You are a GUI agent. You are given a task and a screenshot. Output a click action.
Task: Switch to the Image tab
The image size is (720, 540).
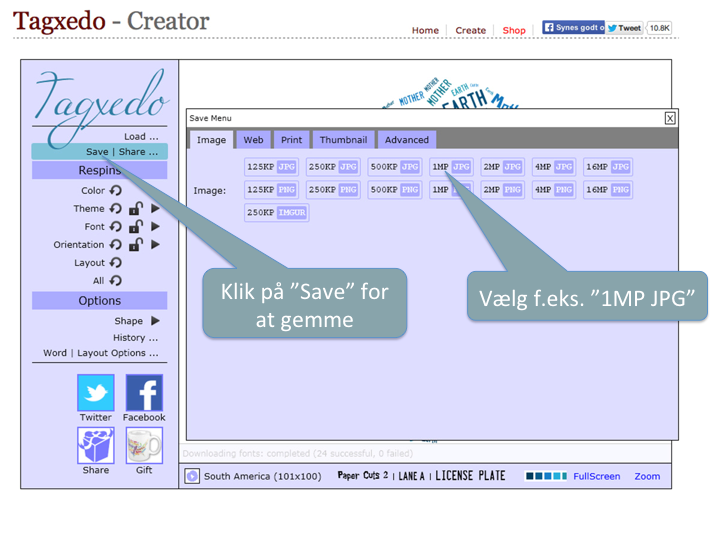[x=211, y=140]
